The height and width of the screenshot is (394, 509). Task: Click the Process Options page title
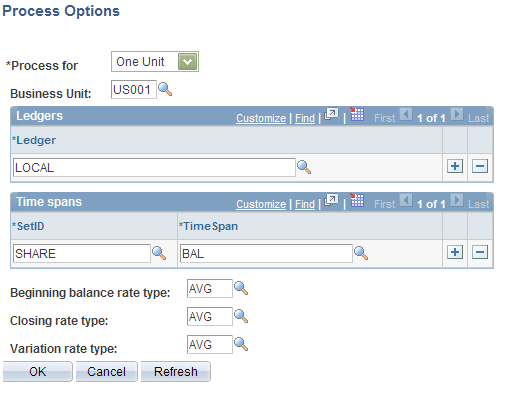(x=61, y=11)
